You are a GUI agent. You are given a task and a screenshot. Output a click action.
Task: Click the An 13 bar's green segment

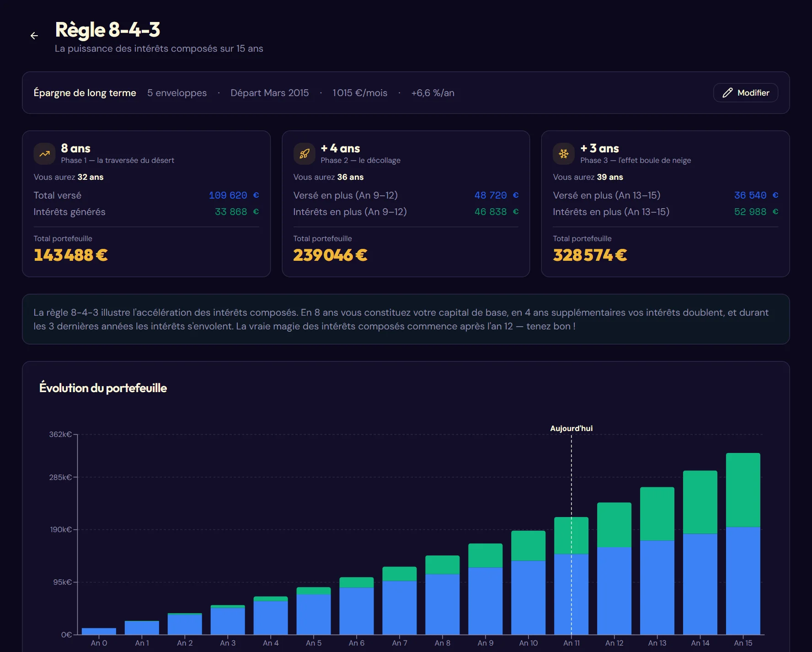point(657,514)
